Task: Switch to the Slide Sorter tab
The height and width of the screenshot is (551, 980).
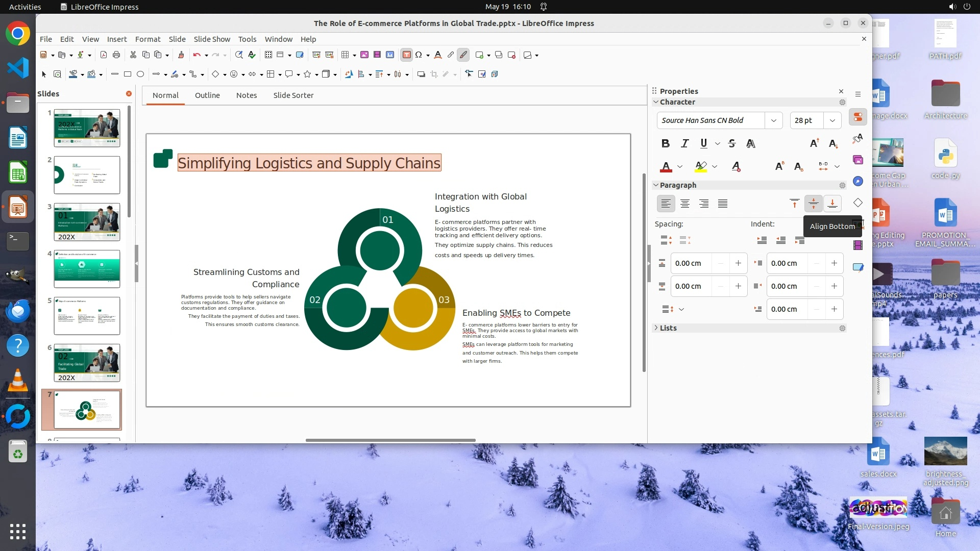Action: pyautogui.click(x=293, y=95)
